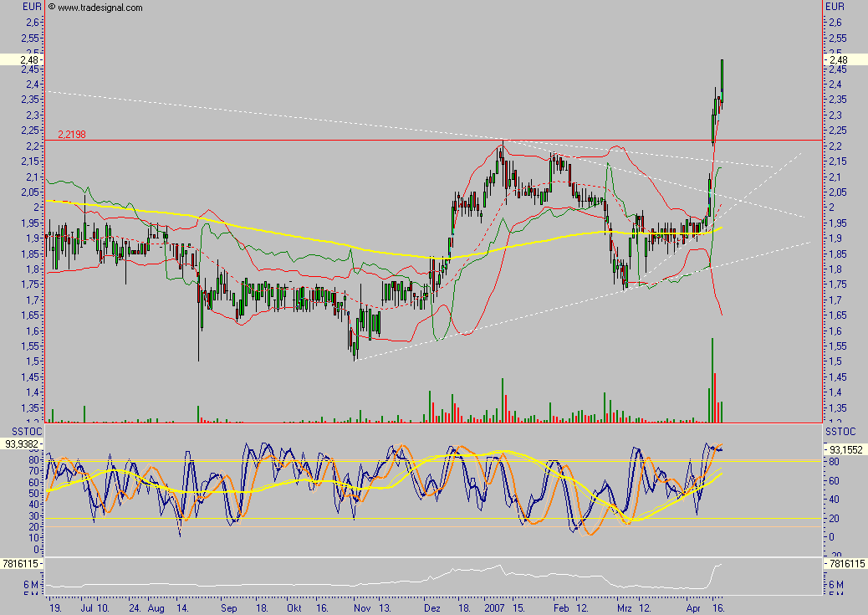Click the 80 level on right stochastic scale

click(834, 462)
